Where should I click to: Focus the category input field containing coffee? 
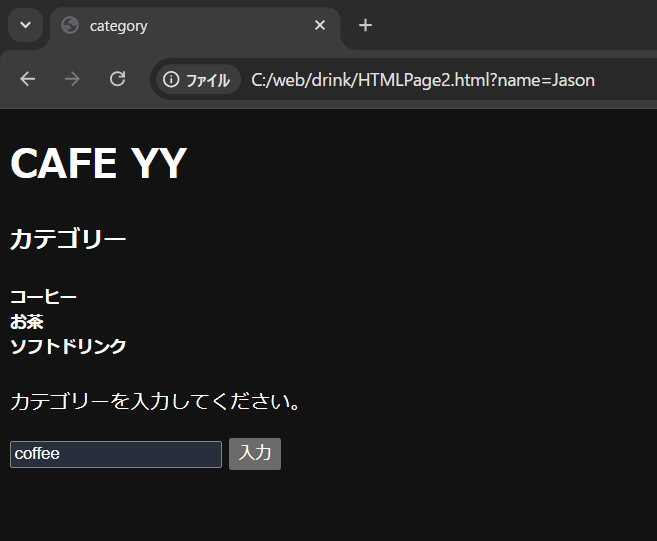tap(116, 454)
